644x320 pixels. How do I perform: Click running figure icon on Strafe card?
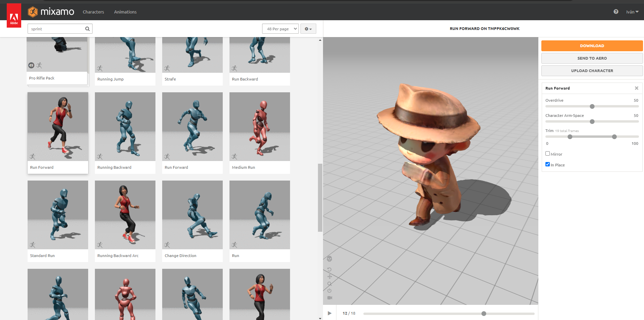pos(167,68)
